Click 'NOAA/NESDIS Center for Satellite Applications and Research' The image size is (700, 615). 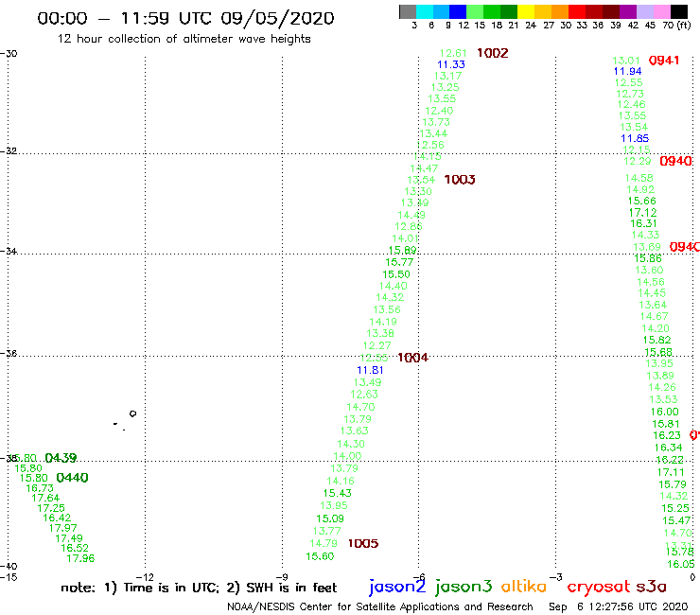coord(380,607)
